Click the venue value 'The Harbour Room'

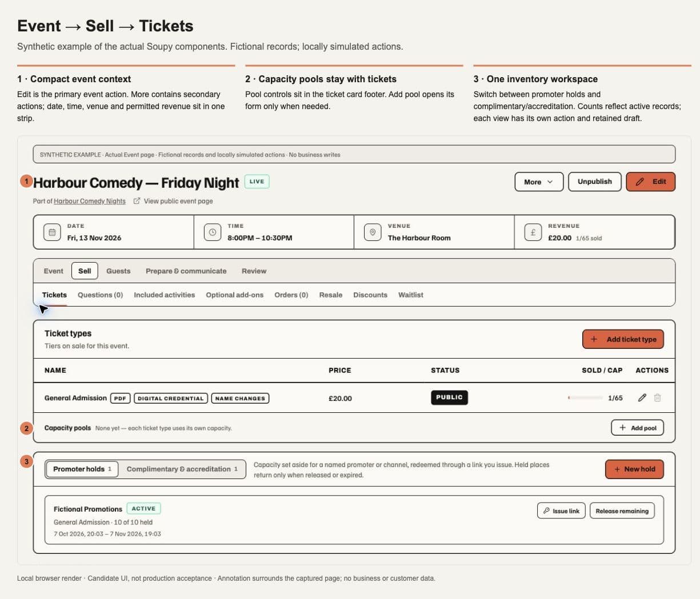click(419, 238)
